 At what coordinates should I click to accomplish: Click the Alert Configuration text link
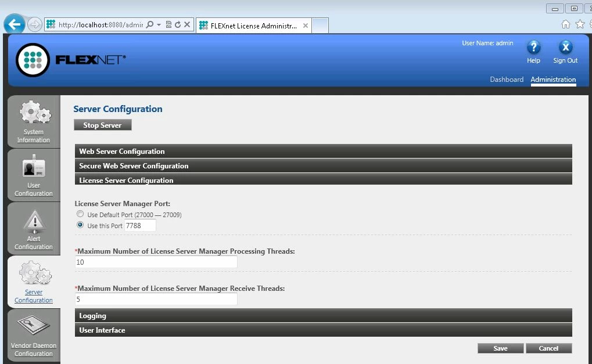coord(34,243)
